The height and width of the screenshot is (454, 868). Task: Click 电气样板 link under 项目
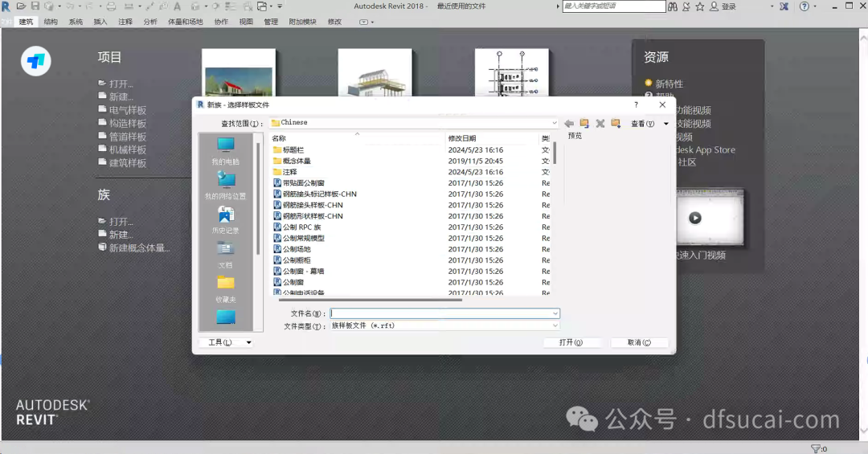(128, 109)
